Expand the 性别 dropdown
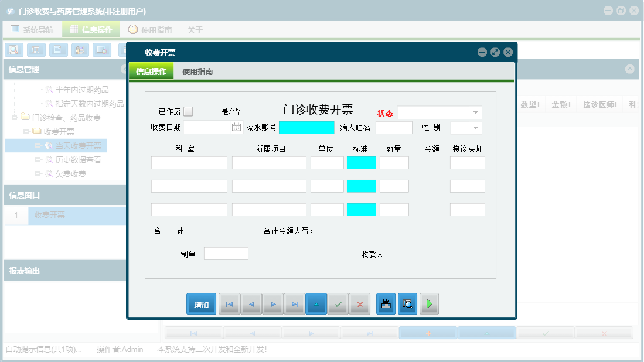Screen dimensions: 644x362 (x=475, y=128)
